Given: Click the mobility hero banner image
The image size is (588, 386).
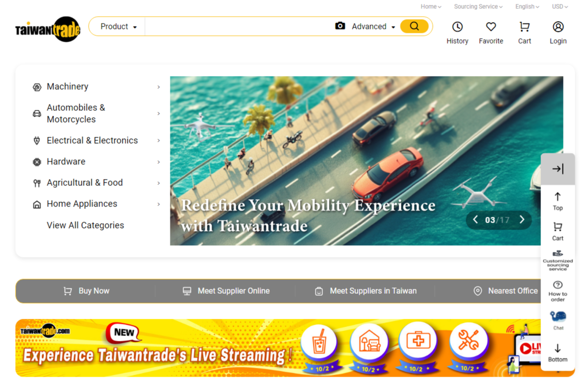Looking at the screenshot, I should [x=367, y=161].
